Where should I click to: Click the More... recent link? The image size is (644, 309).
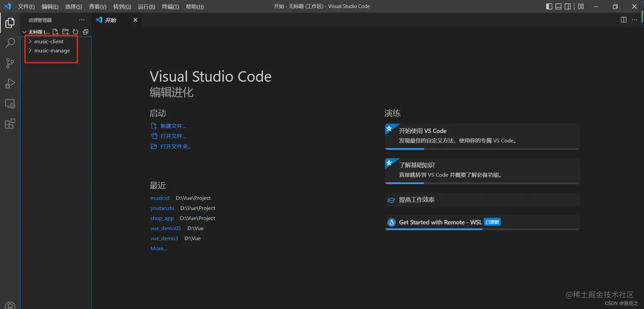(x=158, y=248)
